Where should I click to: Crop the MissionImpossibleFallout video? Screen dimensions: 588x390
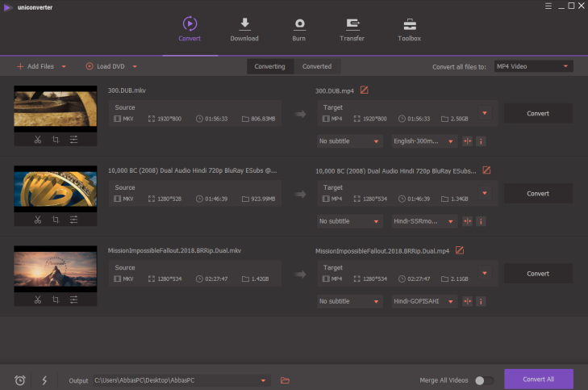pyautogui.click(x=56, y=300)
